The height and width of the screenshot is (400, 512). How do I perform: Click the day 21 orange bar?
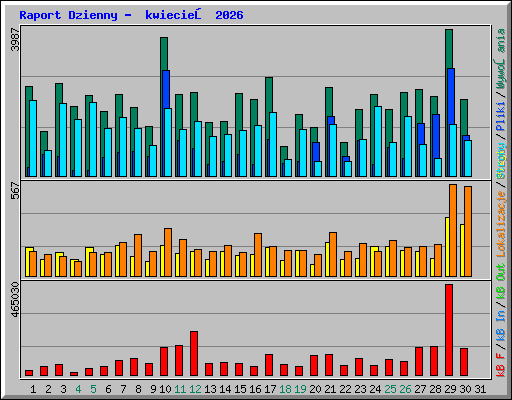click(x=333, y=254)
